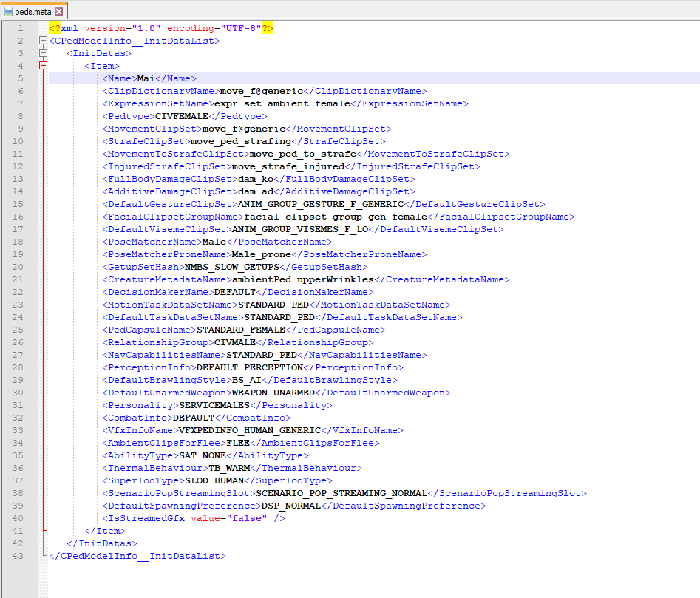Click the Personality value SERVICEMALES
Image resolution: width=700 pixels, height=598 pixels.
click(x=214, y=405)
